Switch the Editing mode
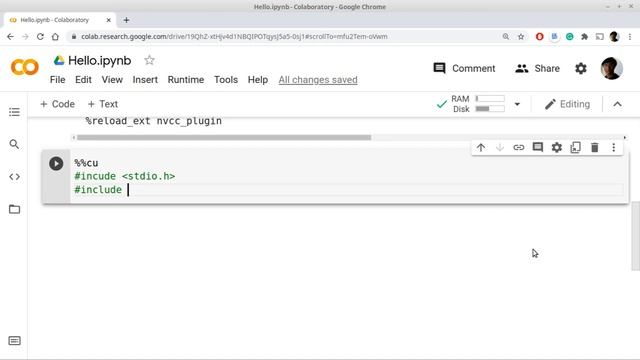 tap(567, 104)
